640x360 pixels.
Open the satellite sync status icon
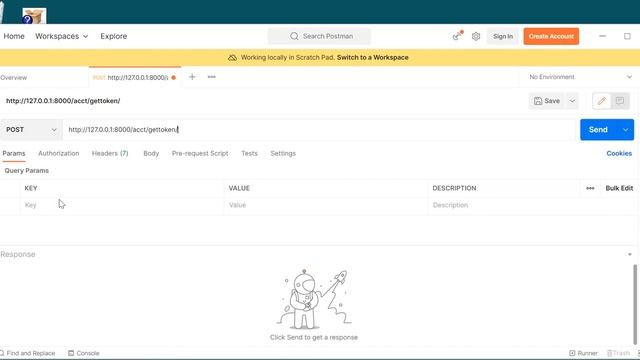(458, 36)
